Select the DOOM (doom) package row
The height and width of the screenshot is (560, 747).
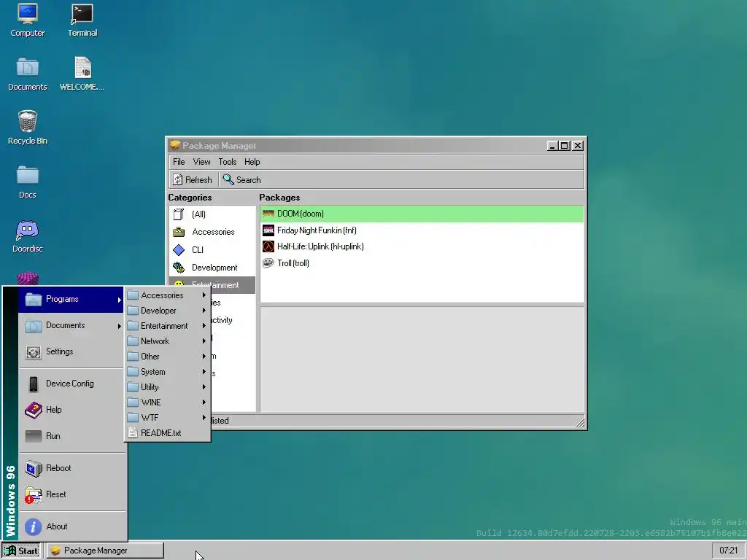pos(422,214)
